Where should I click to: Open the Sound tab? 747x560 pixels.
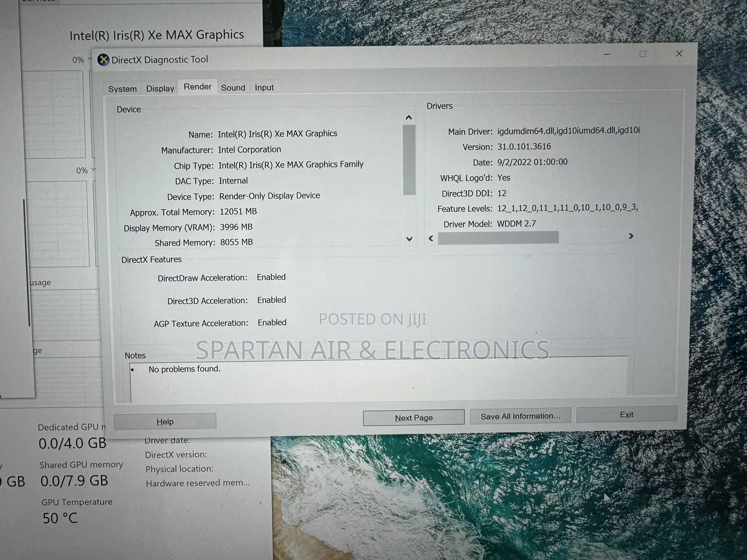point(233,88)
